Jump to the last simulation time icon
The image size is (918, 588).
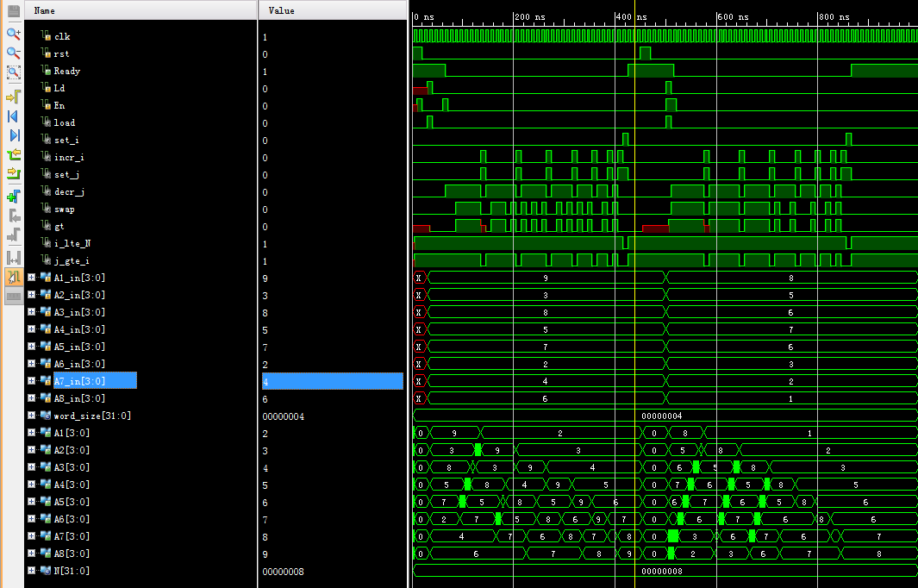click(13, 135)
